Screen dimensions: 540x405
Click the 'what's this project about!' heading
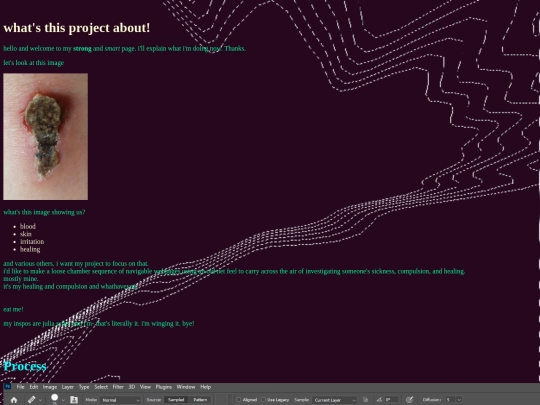click(x=77, y=28)
